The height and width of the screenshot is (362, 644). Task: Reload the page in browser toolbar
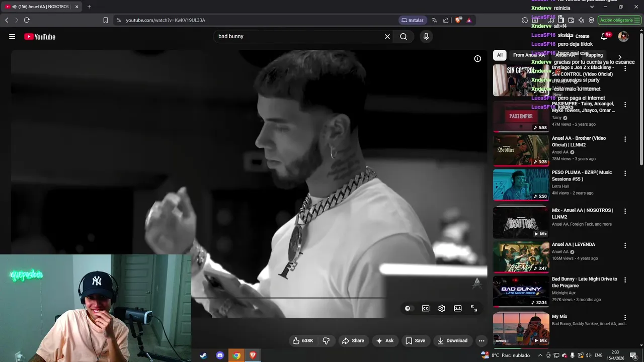click(27, 20)
